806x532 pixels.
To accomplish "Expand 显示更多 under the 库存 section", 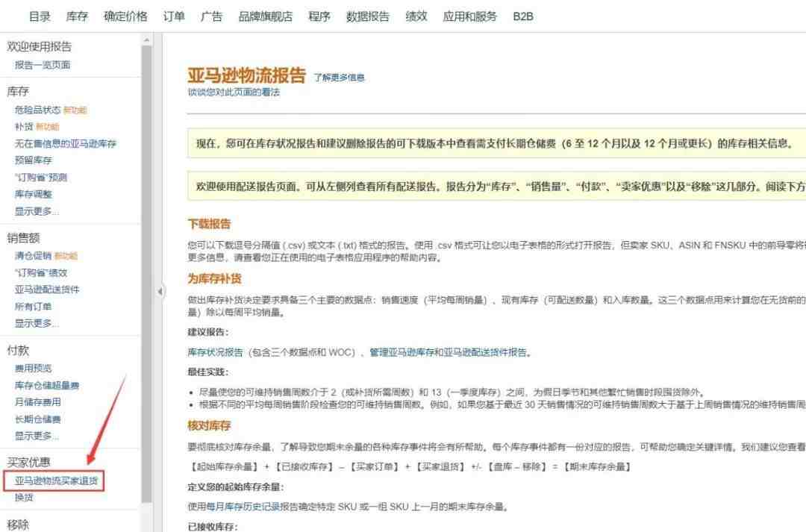I will (x=37, y=211).
